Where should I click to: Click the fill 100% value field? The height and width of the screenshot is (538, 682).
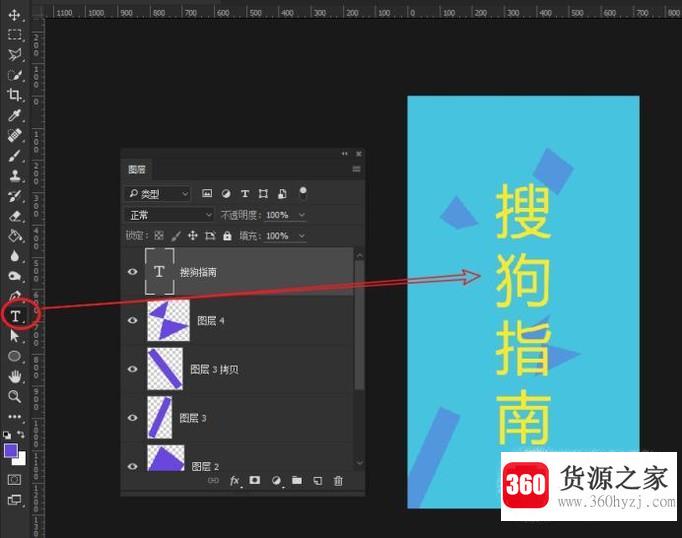[x=277, y=236]
